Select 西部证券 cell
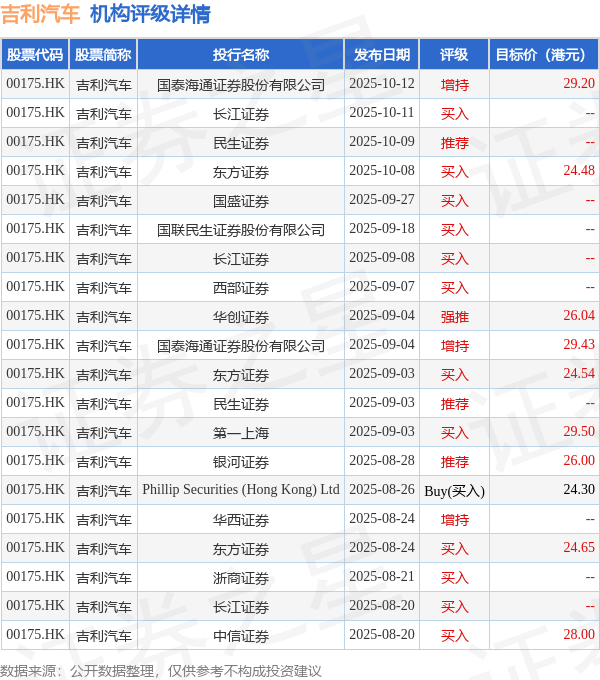The height and width of the screenshot is (680, 600). [x=241, y=288]
